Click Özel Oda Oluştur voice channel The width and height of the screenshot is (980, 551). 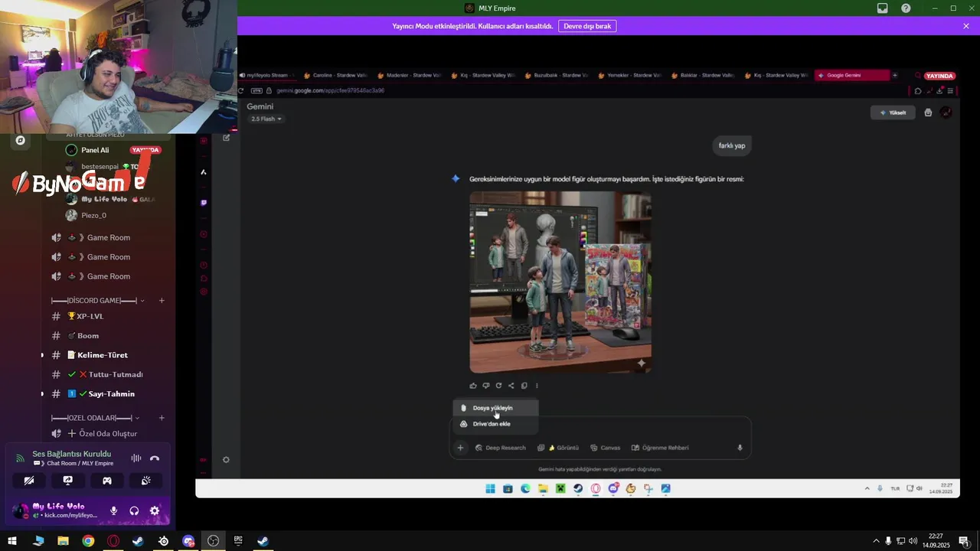(x=107, y=434)
